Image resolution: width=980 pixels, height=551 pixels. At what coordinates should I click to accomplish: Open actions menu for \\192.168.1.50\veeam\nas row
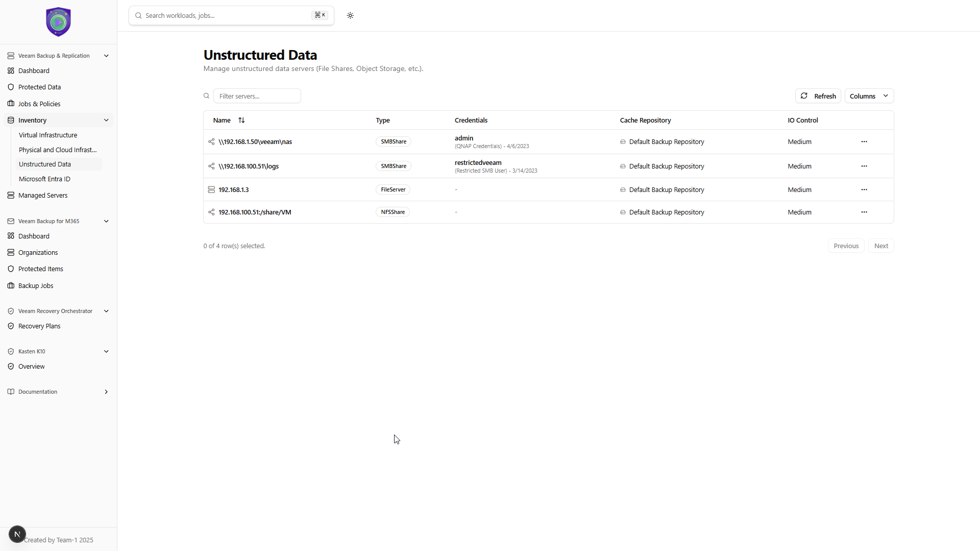(x=864, y=141)
